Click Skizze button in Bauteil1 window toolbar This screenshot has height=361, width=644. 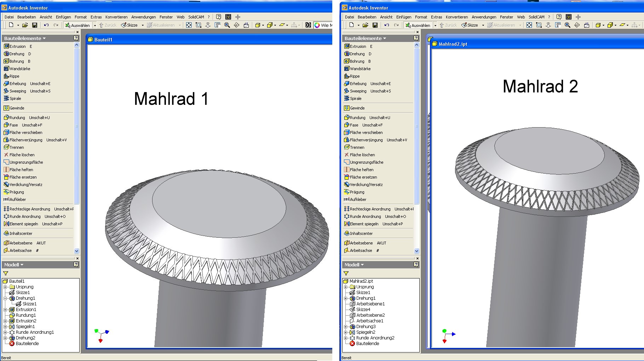pos(130,25)
